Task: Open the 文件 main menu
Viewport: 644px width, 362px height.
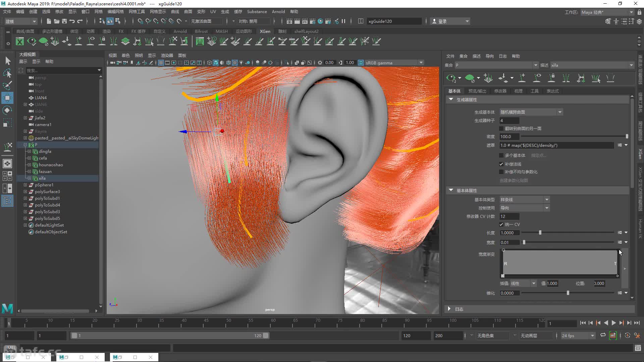Action: point(7,11)
